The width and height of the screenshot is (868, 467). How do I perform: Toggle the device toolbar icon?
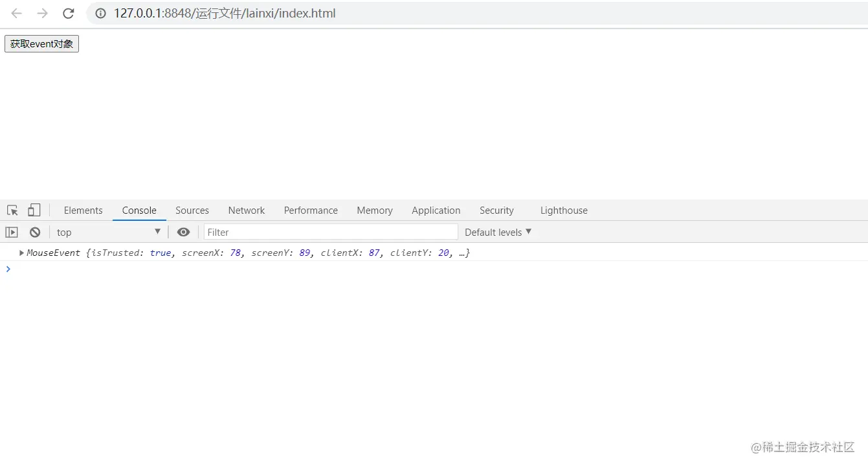[34, 211]
